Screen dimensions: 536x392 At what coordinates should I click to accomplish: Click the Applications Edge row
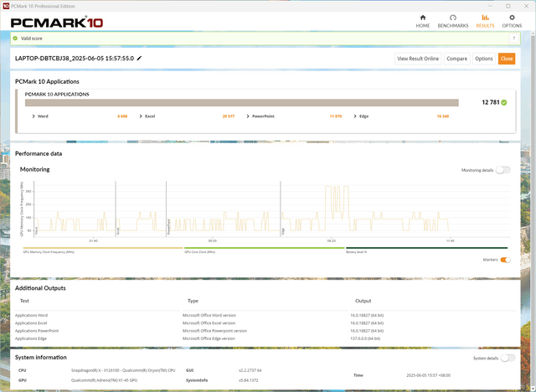pyautogui.click(x=265, y=338)
